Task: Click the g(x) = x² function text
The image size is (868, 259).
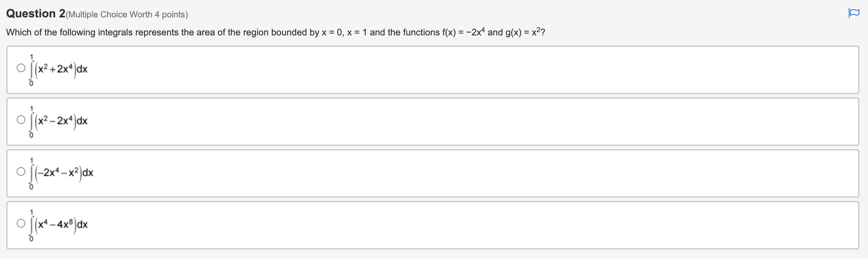Action: 526,32
